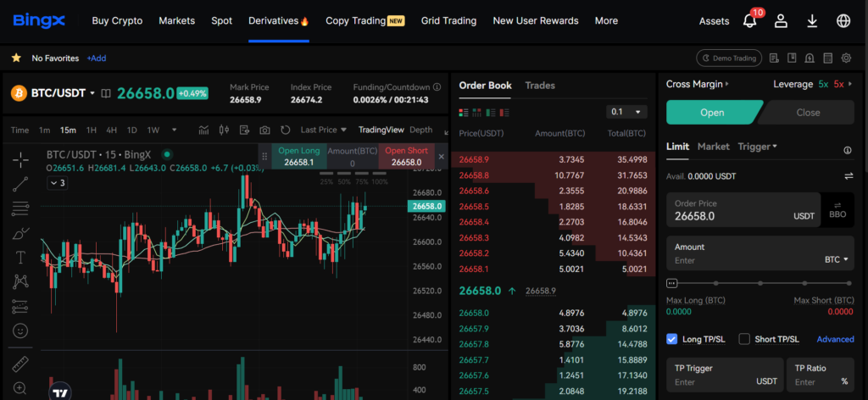The image size is (868, 400).
Task: Click the amount percentage slider handle
Action: (672, 283)
